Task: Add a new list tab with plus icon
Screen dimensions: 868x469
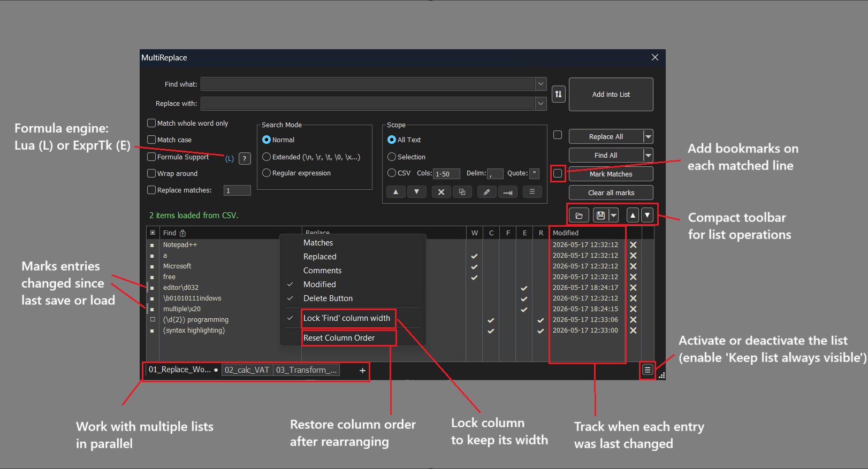Action: [x=362, y=370]
